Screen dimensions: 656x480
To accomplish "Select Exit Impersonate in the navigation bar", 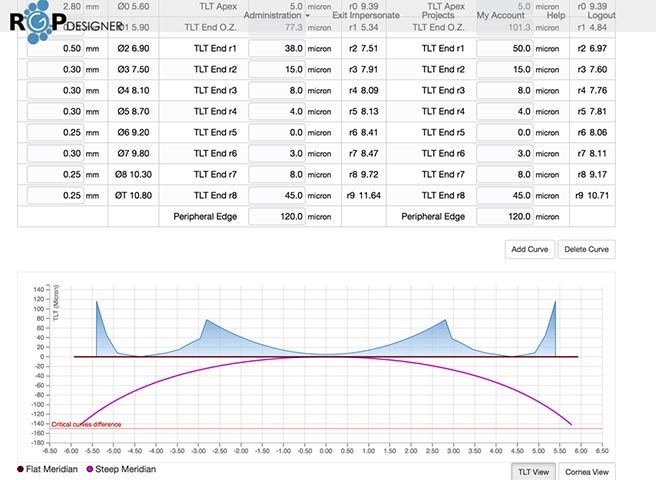I will [x=366, y=16].
